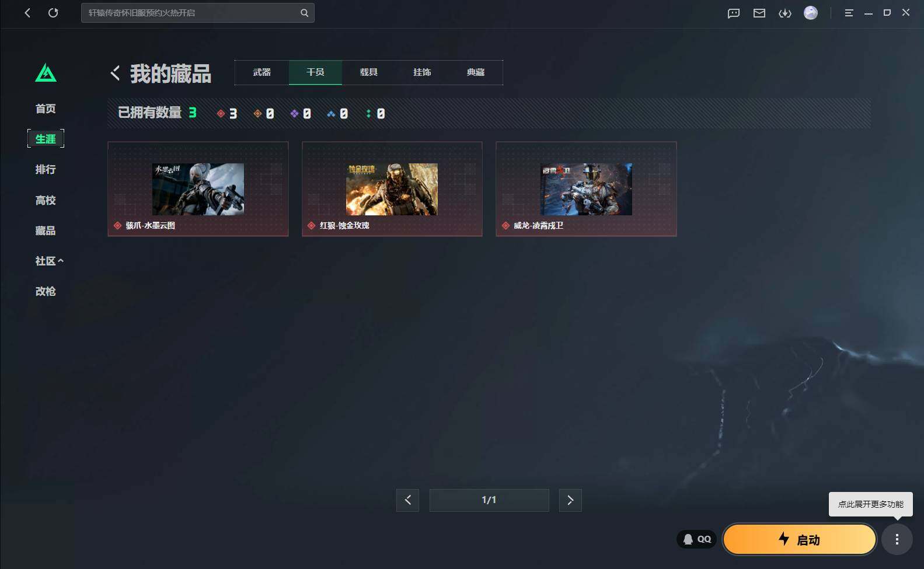Minimize the launcher window
The image size is (924, 569).
click(x=869, y=13)
